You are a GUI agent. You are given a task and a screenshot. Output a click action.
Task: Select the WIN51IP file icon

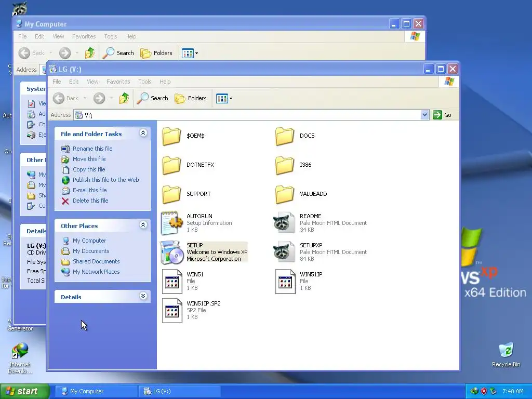285,281
